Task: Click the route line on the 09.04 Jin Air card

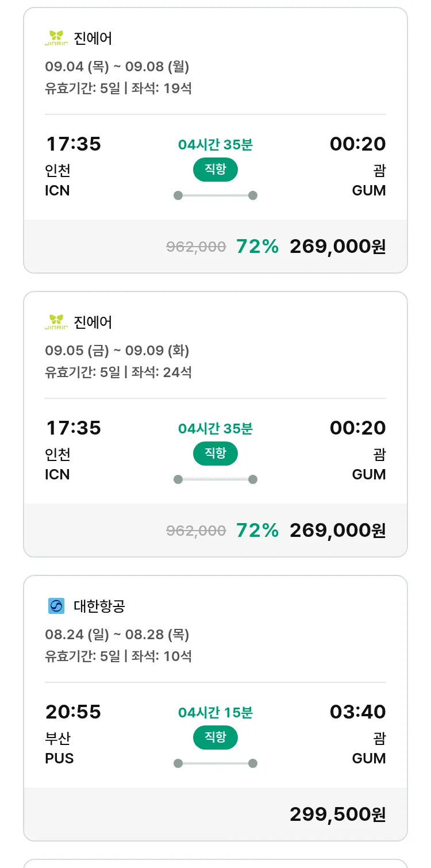Action: tap(215, 195)
